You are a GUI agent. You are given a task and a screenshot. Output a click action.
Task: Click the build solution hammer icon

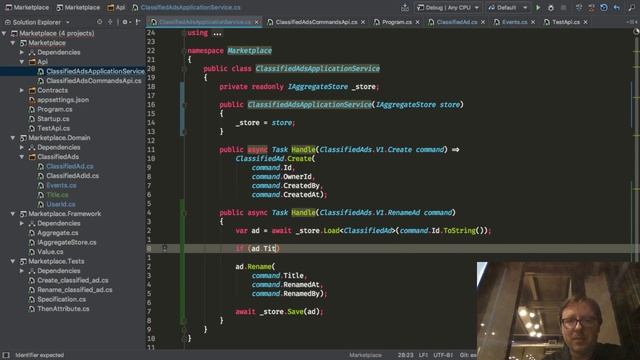405,8
